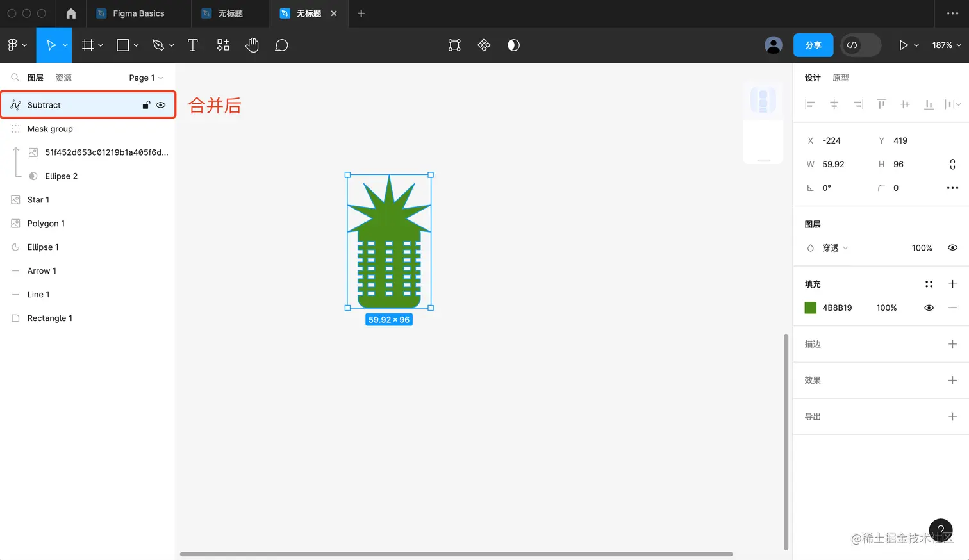Screen dimensions: 969x560
Task: Select the Move tool
Action: (51, 45)
